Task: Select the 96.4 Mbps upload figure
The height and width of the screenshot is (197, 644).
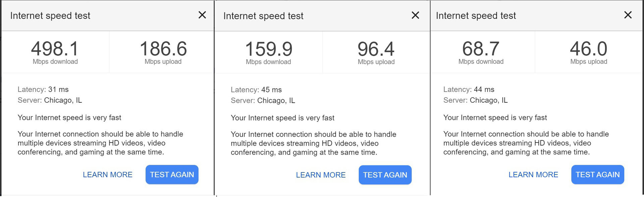Action: [x=376, y=49]
